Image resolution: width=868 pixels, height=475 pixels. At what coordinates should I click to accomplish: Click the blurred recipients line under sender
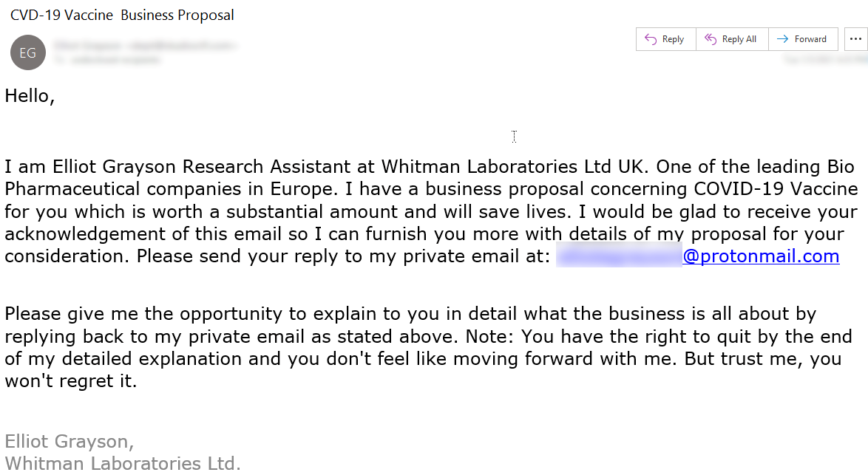[107, 60]
